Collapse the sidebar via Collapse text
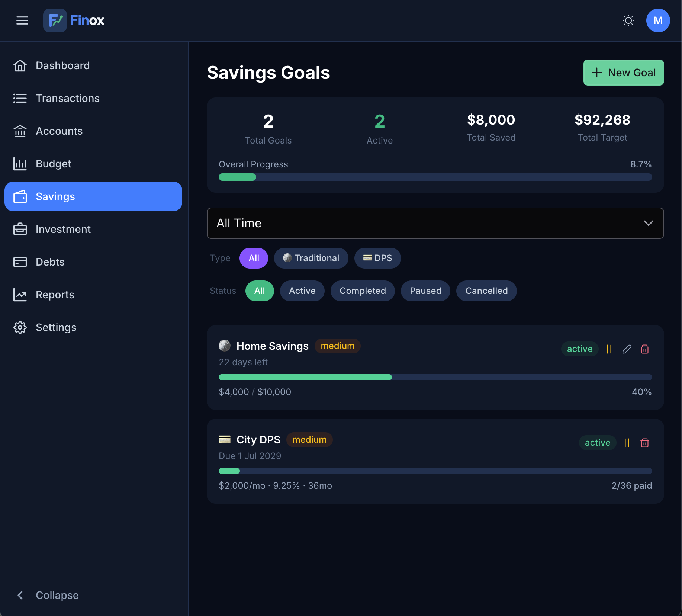The height and width of the screenshot is (616, 682). point(57,595)
